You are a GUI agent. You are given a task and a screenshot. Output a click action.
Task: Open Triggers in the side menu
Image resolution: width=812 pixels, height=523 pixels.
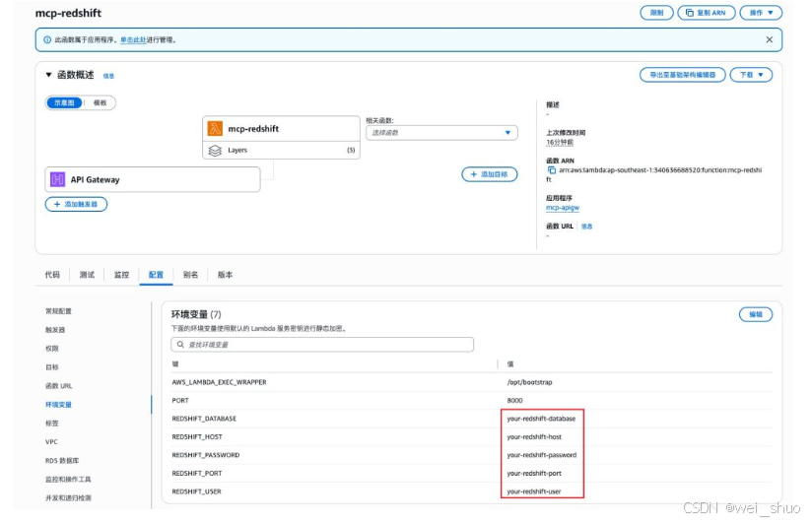tap(55, 330)
